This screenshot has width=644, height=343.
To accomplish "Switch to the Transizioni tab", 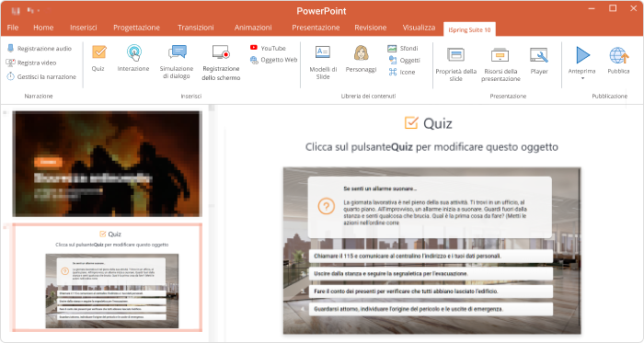I will pyautogui.click(x=195, y=28).
